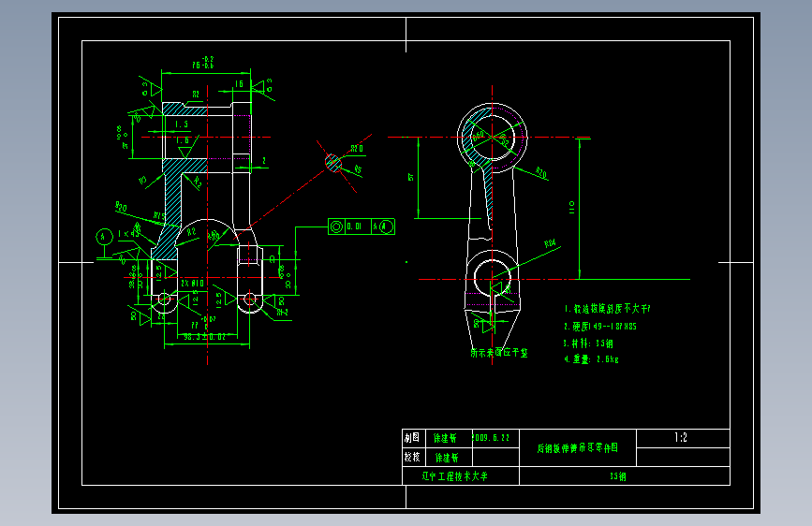The width and height of the screenshot is (812, 526).
Task: Select the small hatched section circle detail
Action: point(333,163)
